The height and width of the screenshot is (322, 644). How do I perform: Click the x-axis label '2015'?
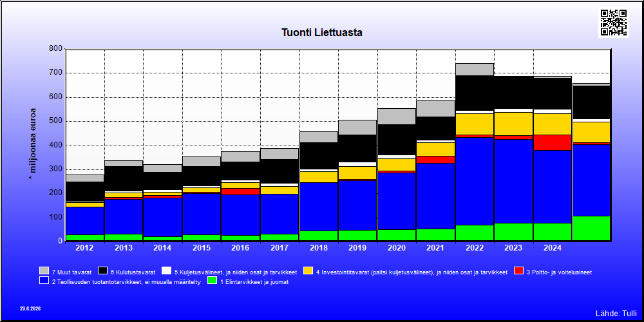click(x=202, y=248)
